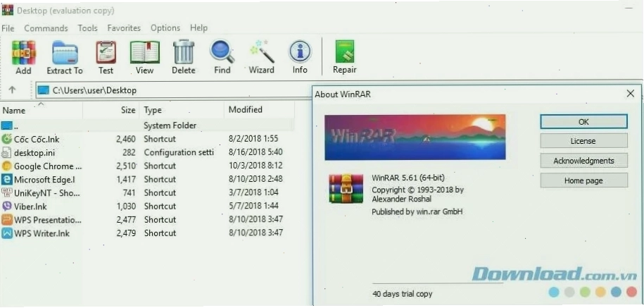Click the size value "2,510"
This screenshot has width=644, height=308.
[126, 166]
